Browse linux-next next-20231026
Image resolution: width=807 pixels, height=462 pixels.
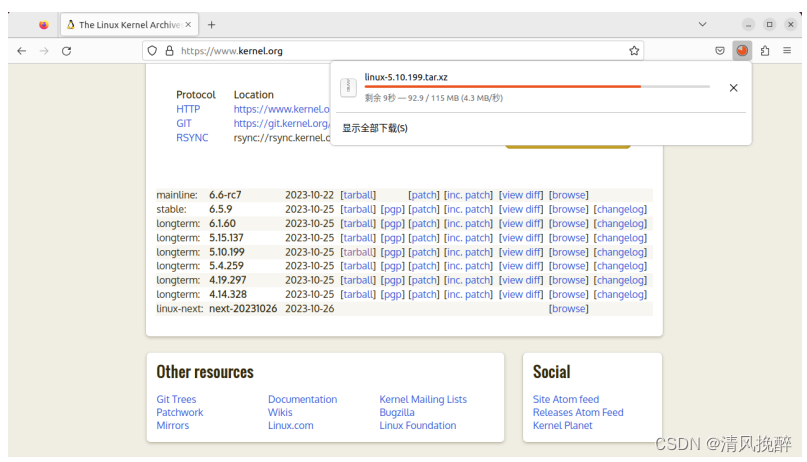click(x=569, y=309)
